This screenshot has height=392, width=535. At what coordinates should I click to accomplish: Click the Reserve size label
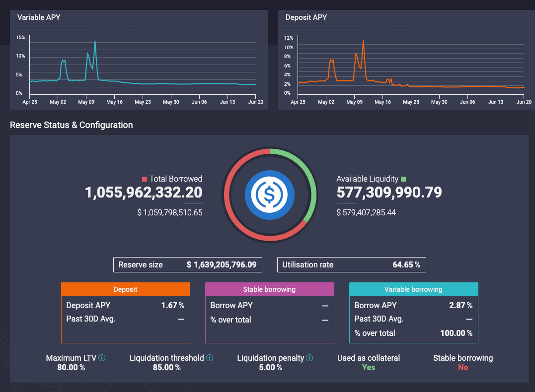pyautogui.click(x=141, y=265)
